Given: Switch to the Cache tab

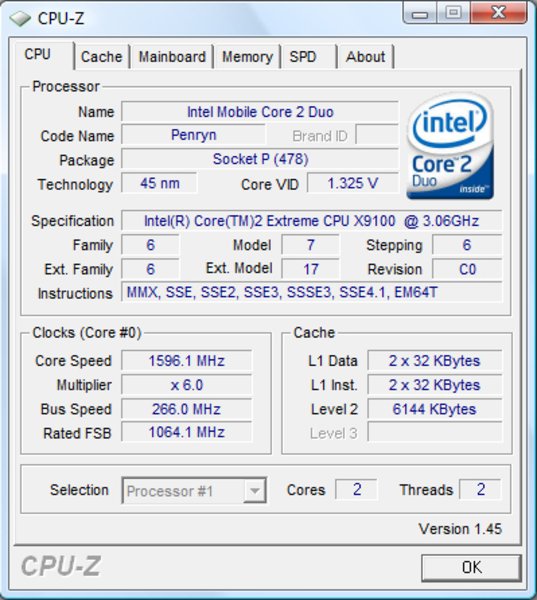Looking at the screenshot, I should 102,57.
